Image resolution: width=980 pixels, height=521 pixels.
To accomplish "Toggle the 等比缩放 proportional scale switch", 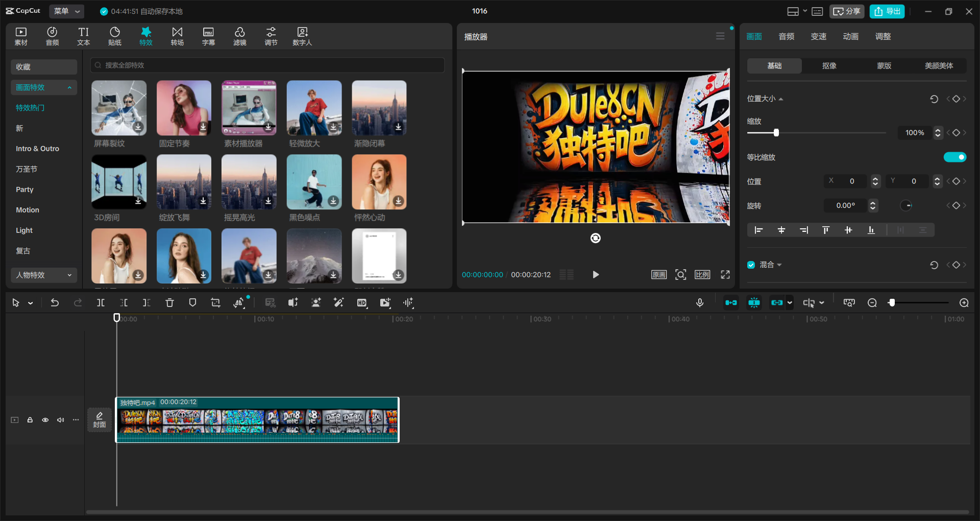I will coord(955,157).
